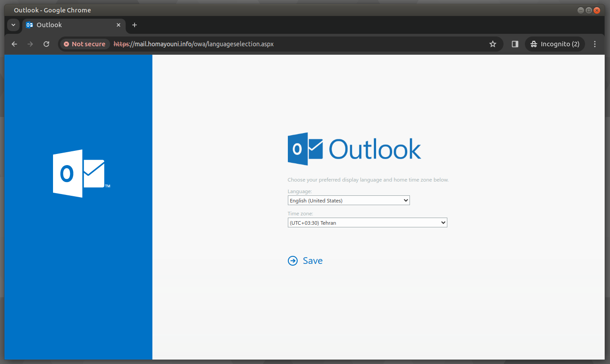The height and width of the screenshot is (364, 610).
Task: Click the browser back arrow
Action: [14, 44]
